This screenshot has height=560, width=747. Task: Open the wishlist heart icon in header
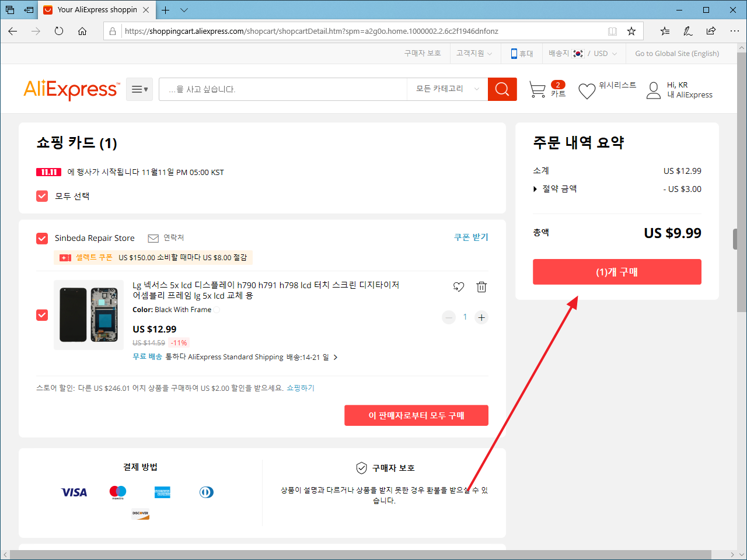tap(587, 90)
